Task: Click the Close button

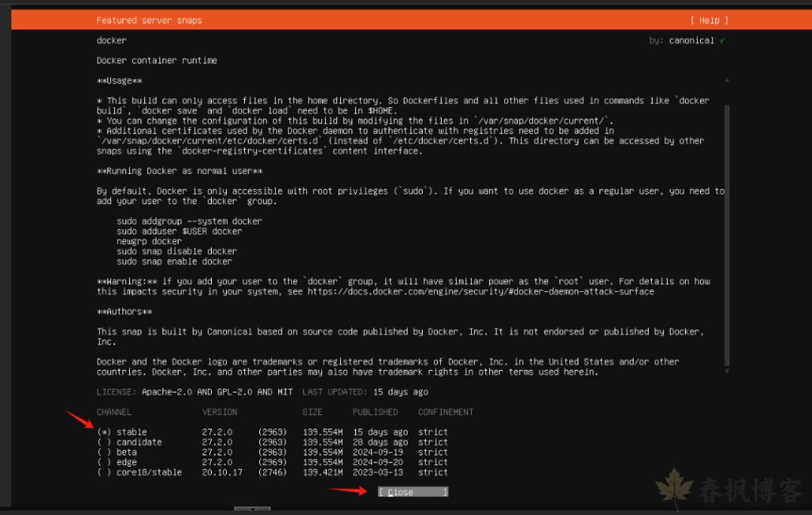Action: 412,492
